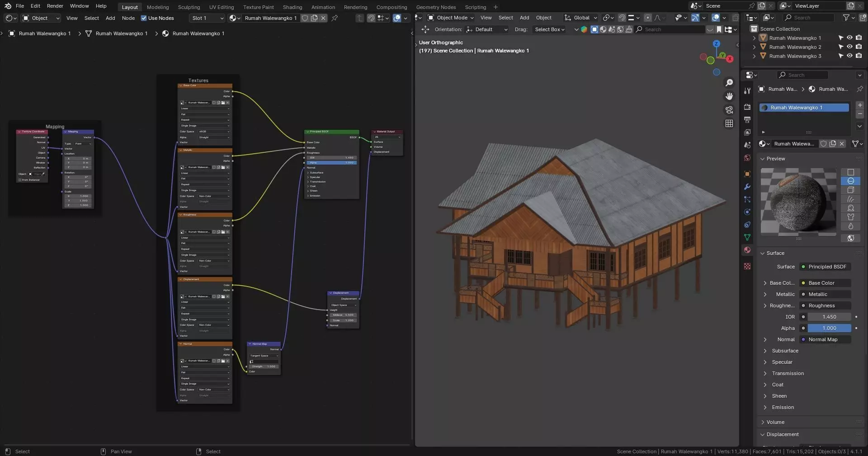The image size is (868, 456).
Task: Toggle fake user on node editor material
Action: tap(305, 18)
